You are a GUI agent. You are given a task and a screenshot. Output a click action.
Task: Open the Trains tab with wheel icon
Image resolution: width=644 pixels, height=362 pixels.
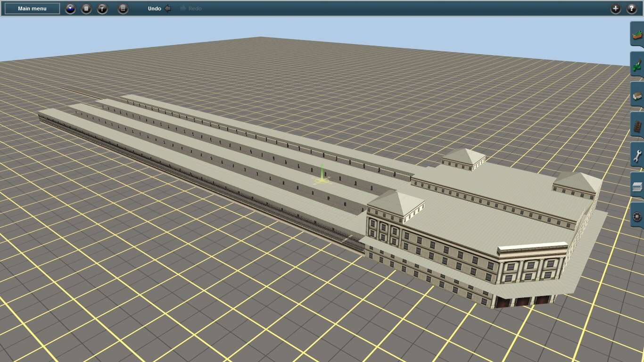coord(637,216)
